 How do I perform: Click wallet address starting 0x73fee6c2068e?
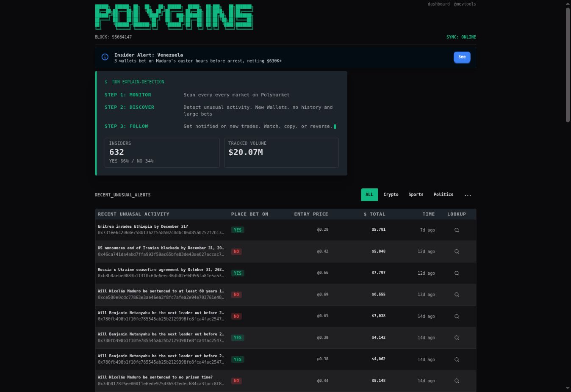coord(161,233)
